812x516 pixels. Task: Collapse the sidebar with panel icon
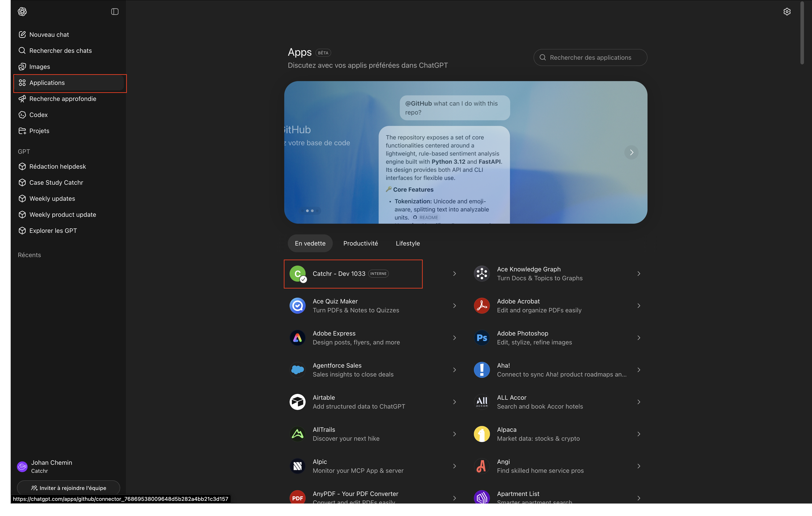tap(115, 12)
